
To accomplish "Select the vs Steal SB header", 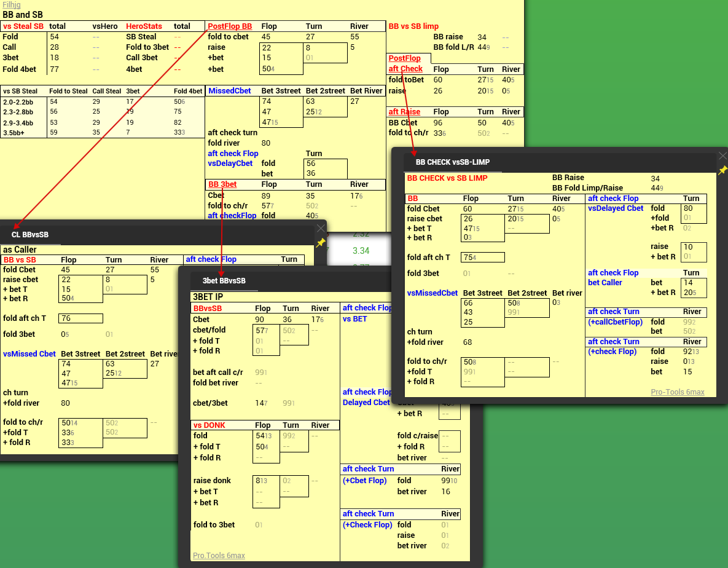I will (23, 26).
